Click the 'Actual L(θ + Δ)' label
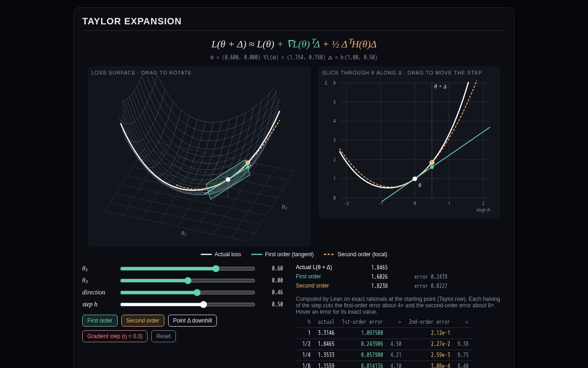 click(314, 267)
